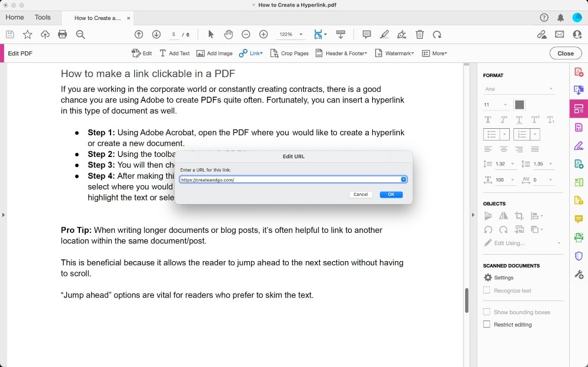The height and width of the screenshot is (367, 588).
Task: Open the Tools tab
Action: (x=42, y=18)
